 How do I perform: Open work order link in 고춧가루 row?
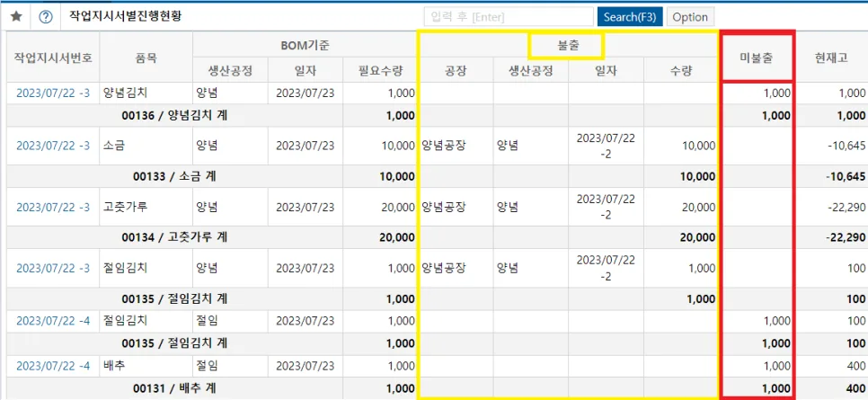pyautogui.click(x=53, y=208)
